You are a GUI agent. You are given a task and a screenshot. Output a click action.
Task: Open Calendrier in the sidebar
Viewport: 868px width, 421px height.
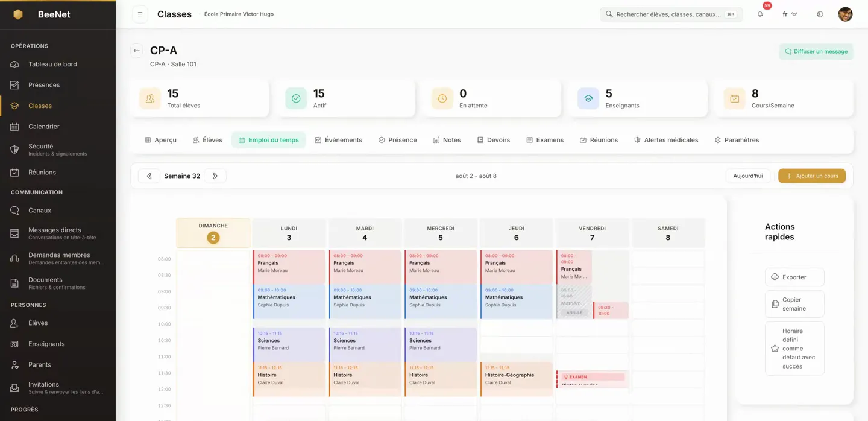point(58,127)
